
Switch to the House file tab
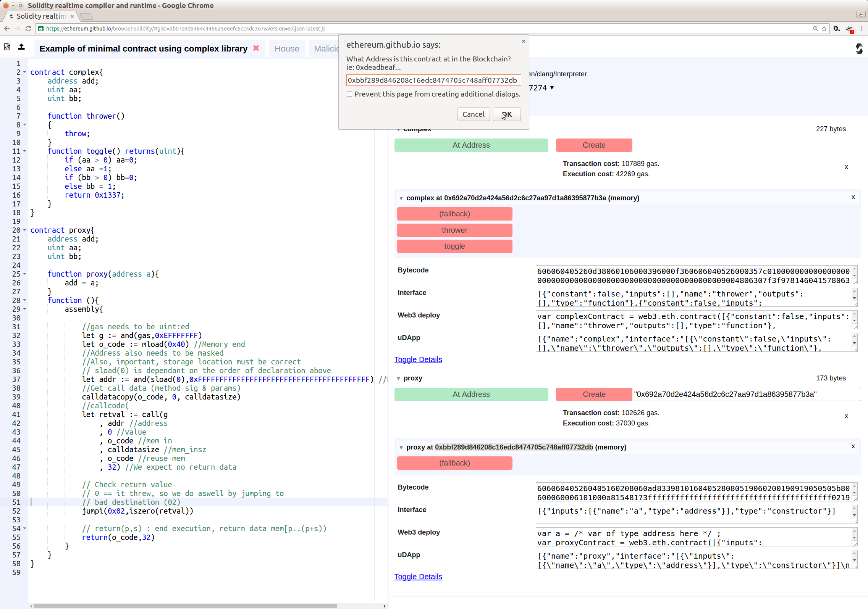pos(286,49)
